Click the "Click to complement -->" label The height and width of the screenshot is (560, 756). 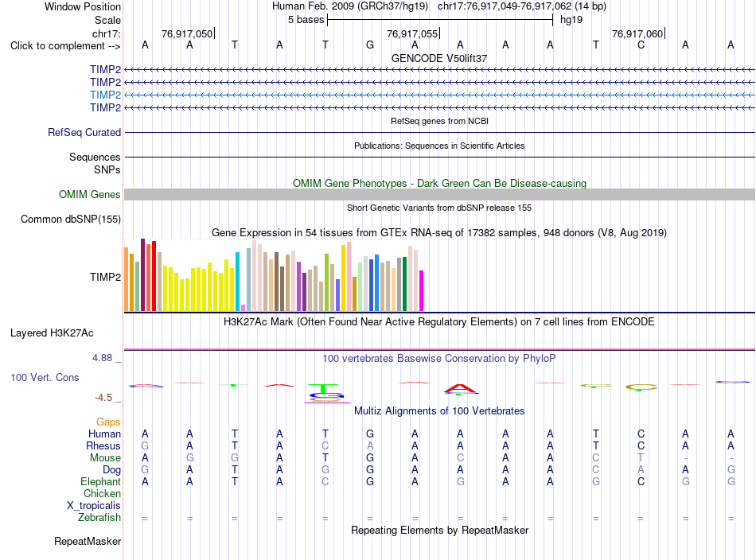coord(65,46)
